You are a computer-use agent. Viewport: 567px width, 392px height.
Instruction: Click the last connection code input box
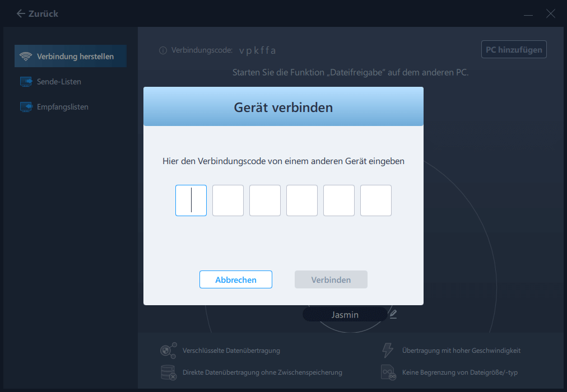pos(375,200)
